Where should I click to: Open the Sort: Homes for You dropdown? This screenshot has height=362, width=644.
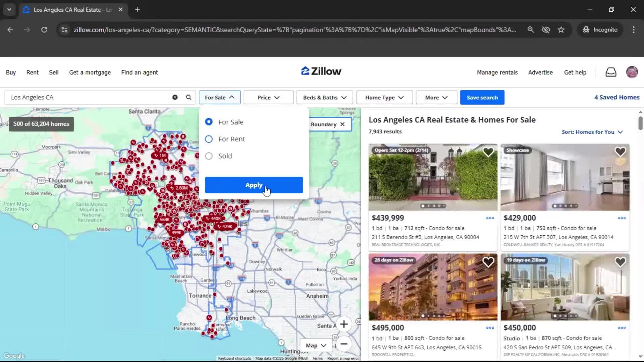(x=592, y=132)
